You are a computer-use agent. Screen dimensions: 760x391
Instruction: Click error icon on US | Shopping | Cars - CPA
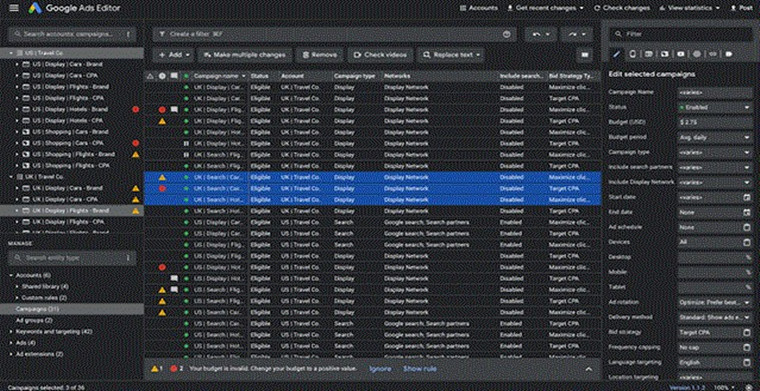click(136, 143)
